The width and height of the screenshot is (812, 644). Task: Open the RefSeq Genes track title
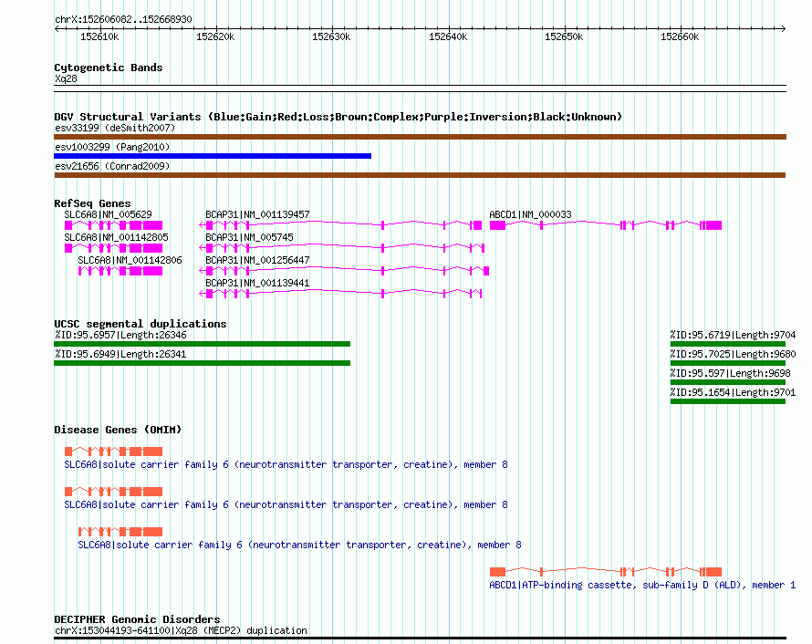[92, 203]
